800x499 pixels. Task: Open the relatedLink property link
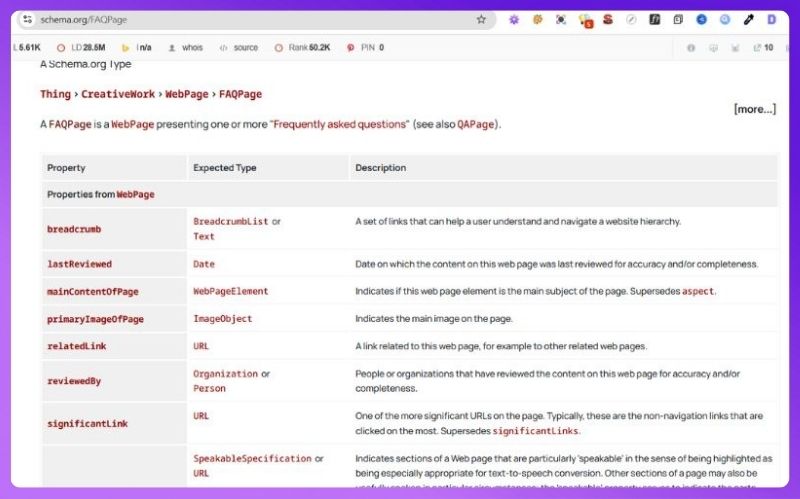[77, 346]
